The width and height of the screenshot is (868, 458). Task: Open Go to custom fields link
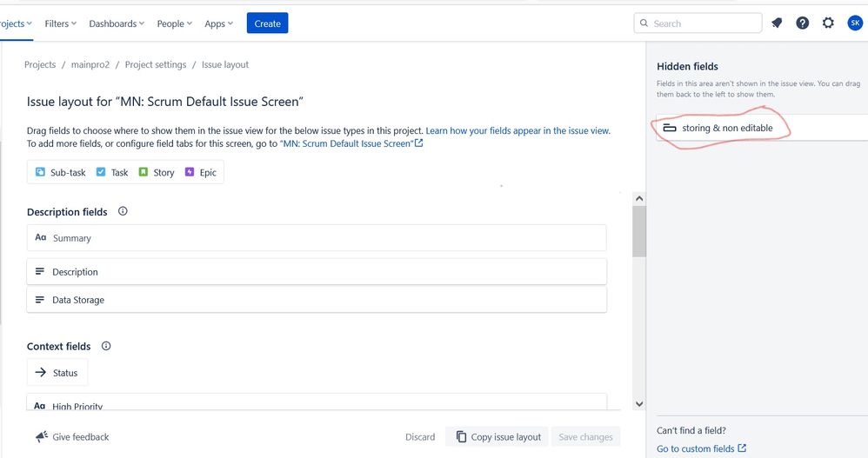pos(695,448)
